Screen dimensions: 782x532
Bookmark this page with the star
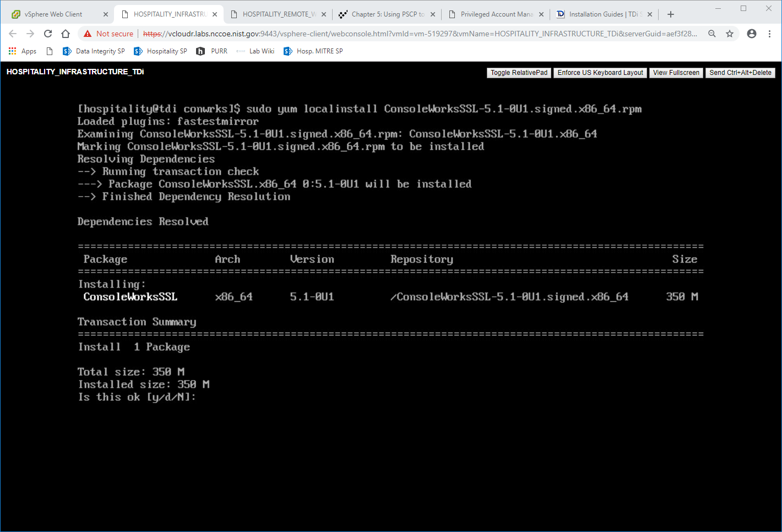tap(730, 34)
